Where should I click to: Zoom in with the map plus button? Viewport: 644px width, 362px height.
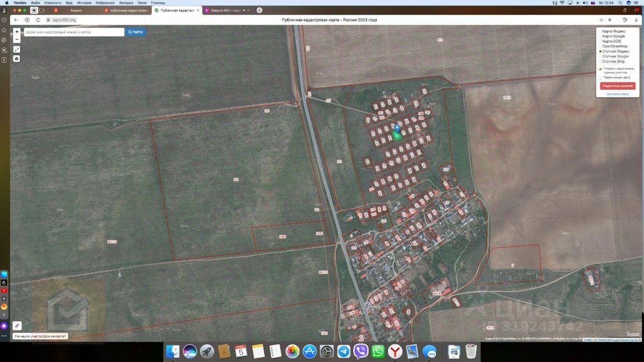(x=17, y=32)
